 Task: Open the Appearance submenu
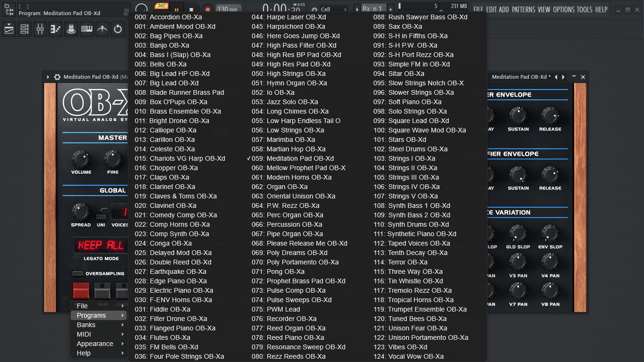tap(99, 344)
